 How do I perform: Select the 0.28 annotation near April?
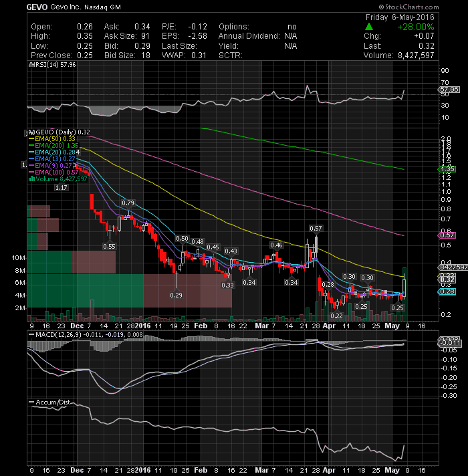click(328, 284)
